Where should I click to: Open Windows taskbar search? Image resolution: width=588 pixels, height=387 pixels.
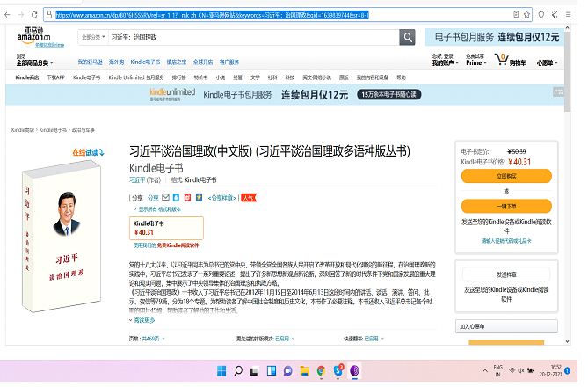point(238,371)
